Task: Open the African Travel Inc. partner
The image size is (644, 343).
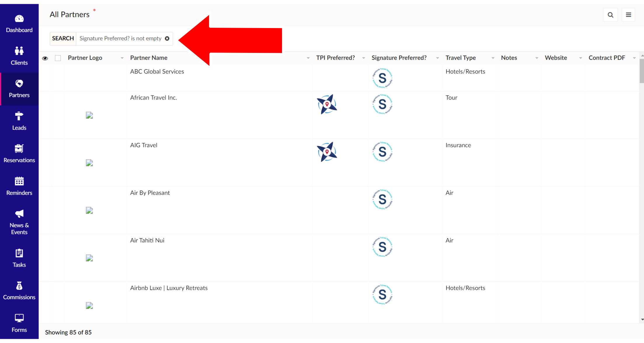Action: (x=154, y=98)
